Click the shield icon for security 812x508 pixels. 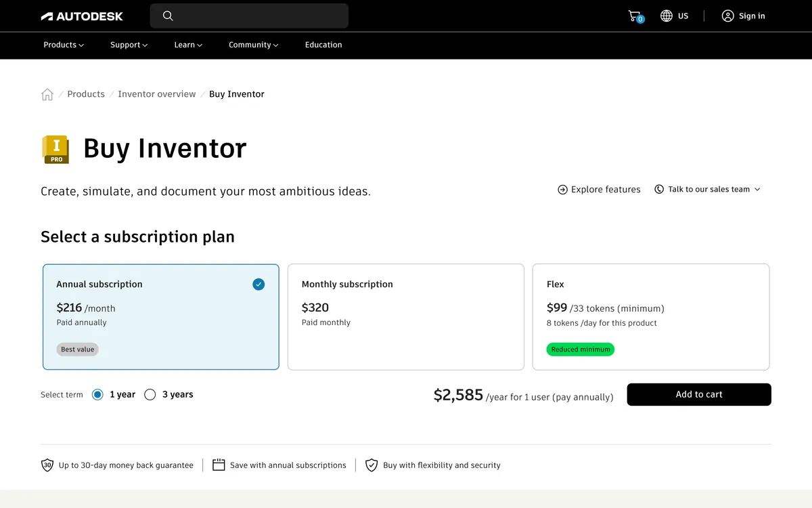point(371,465)
